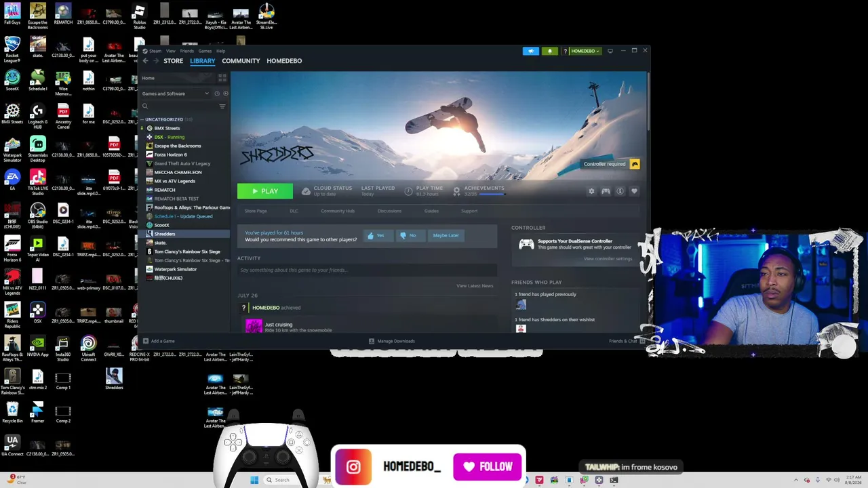Open Shredders game settings gear

tap(591, 191)
